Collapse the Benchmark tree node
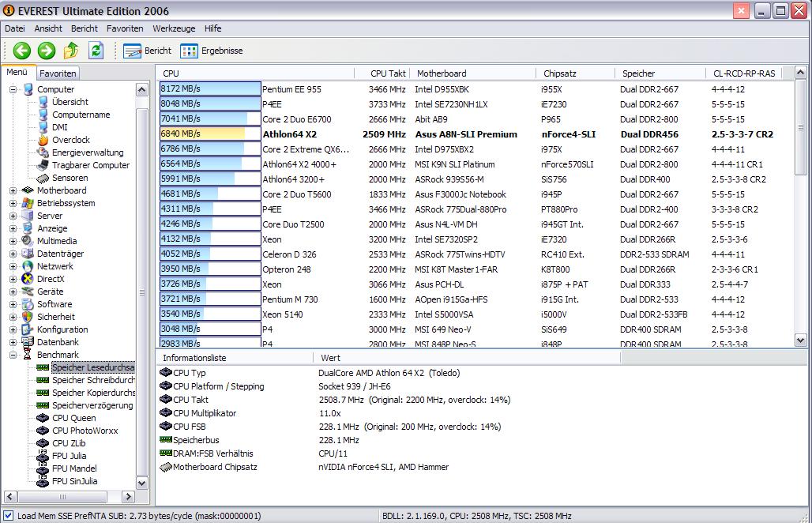 click(13, 355)
